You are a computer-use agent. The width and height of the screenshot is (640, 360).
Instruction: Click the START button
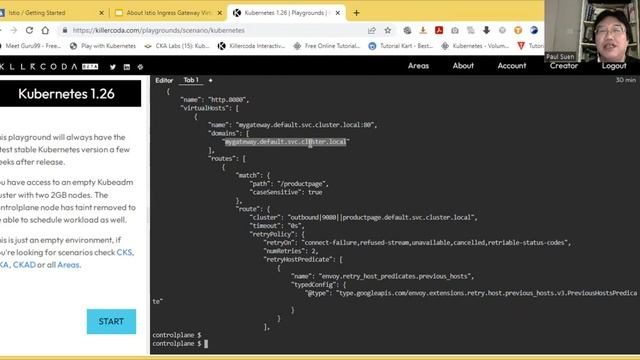click(111, 322)
